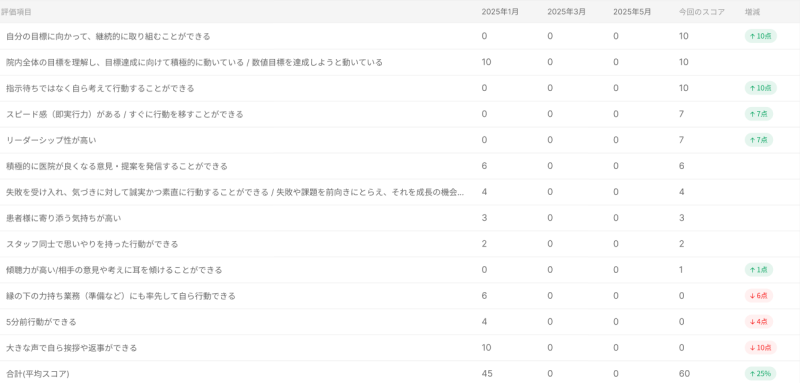Click the ↑1点 badge in the 傾聴力が高い row
Image resolution: width=800 pixels, height=383 pixels.
tap(759, 270)
